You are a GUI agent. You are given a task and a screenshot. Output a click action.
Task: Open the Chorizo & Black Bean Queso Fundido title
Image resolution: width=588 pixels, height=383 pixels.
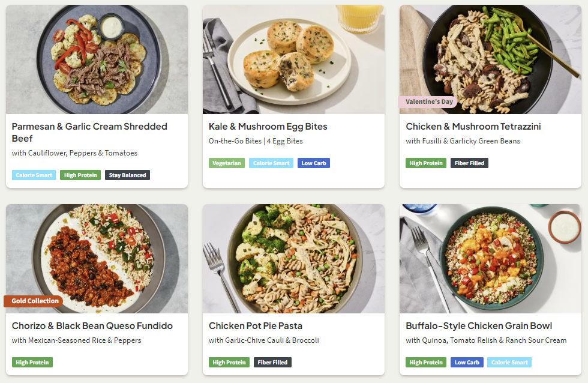pos(92,326)
